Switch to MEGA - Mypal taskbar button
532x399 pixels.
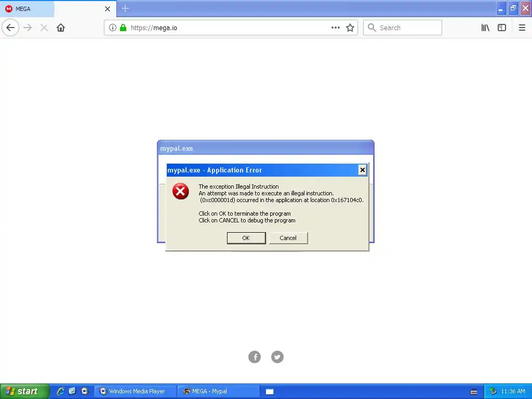point(219,391)
